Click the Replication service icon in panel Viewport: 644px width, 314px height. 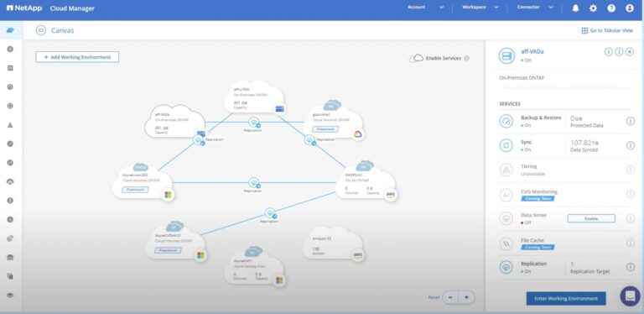(x=506, y=267)
